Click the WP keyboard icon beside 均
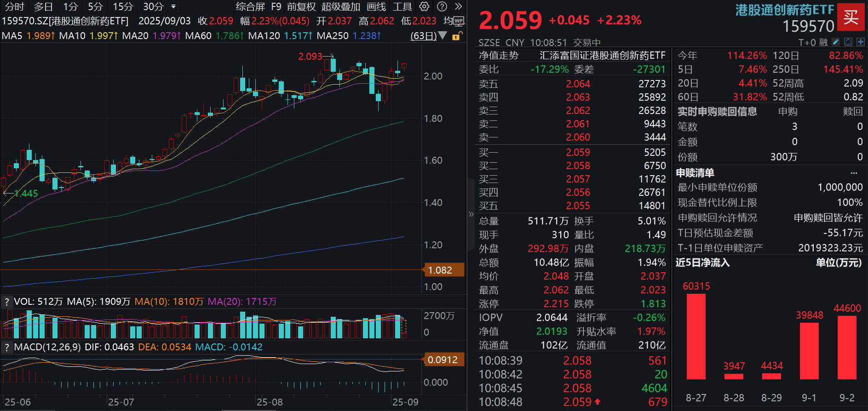Screen dimensions: 868x411 (x=459, y=21)
